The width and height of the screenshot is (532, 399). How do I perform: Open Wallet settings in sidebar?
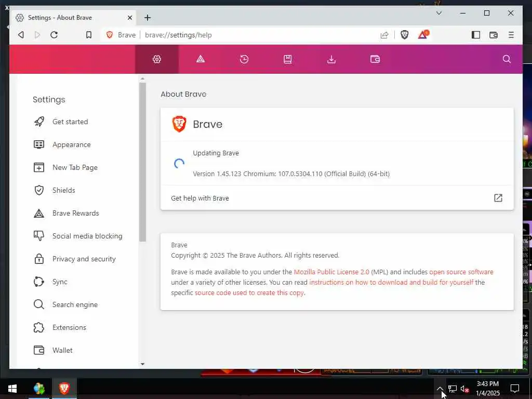click(62, 350)
